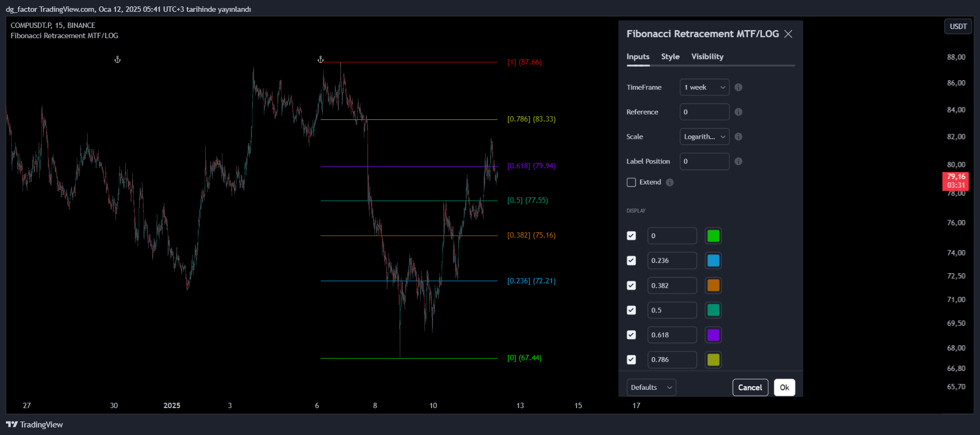This screenshot has height=435, width=980.
Task: Click the info icon beside Reference
Action: tap(738, 112)
